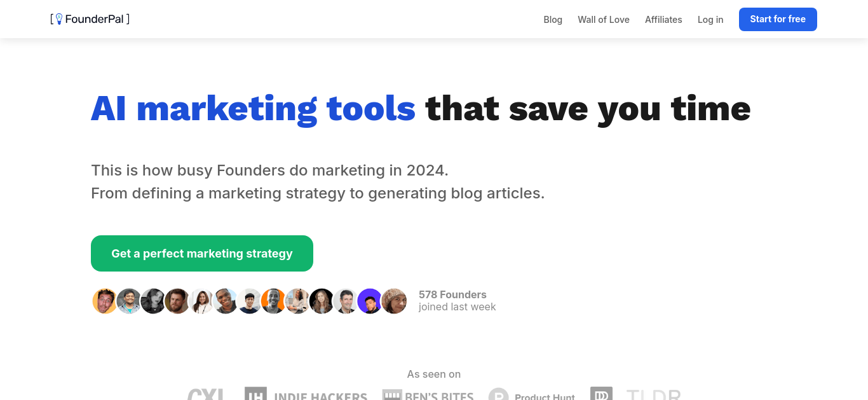Click the first founder avatar with yellow background
This screenshot has height=400, width=868.
(x=105, y=301)
